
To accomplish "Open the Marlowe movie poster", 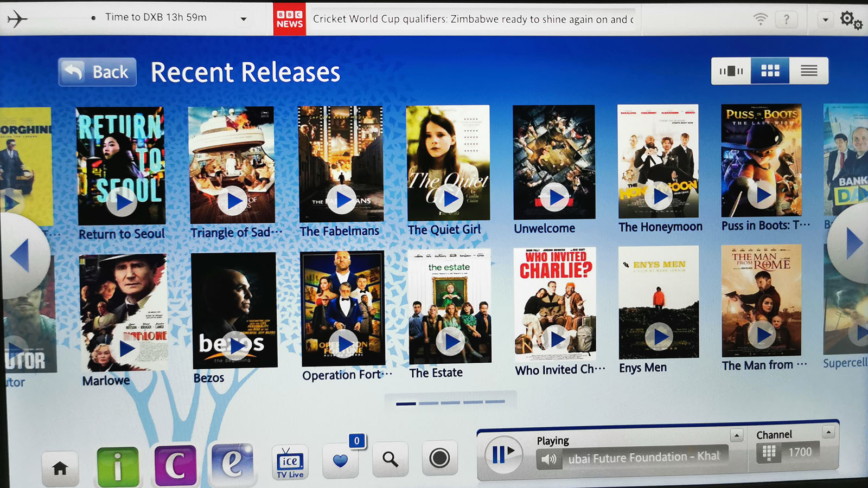I will click(123, 312).
